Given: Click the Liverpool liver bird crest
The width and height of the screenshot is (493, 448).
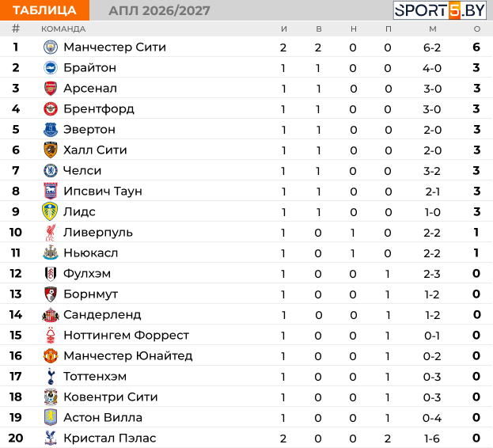Looking at the screenshot, I should (x=51, y=233).
